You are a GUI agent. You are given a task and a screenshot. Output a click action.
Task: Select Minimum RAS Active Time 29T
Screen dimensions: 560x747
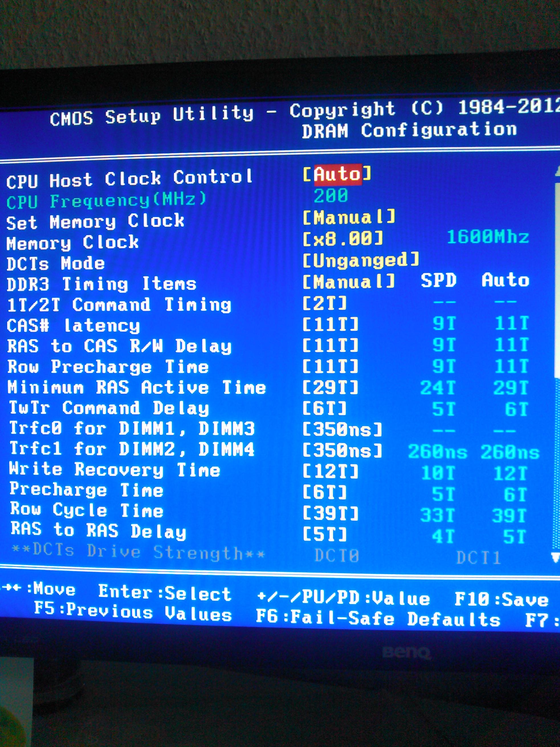coord(330,388)
